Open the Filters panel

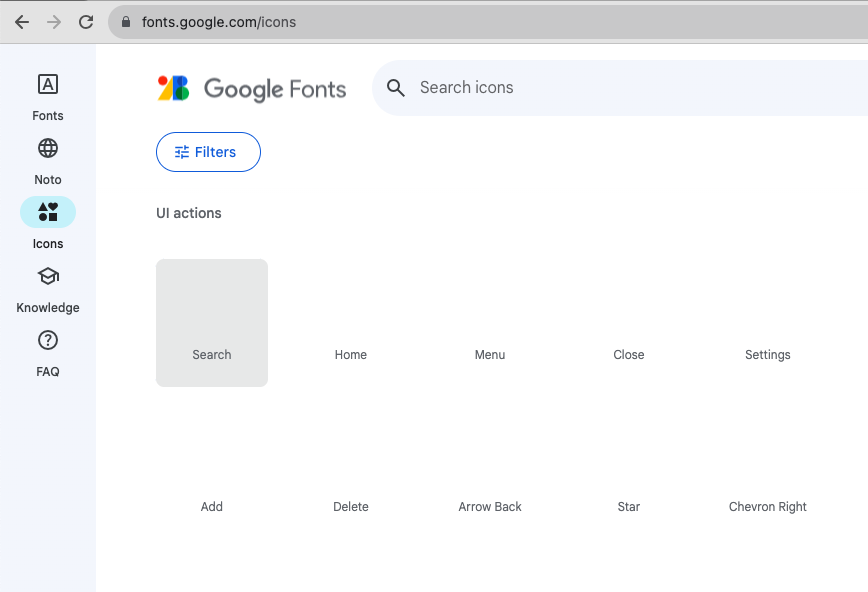[x=208, y=152]
